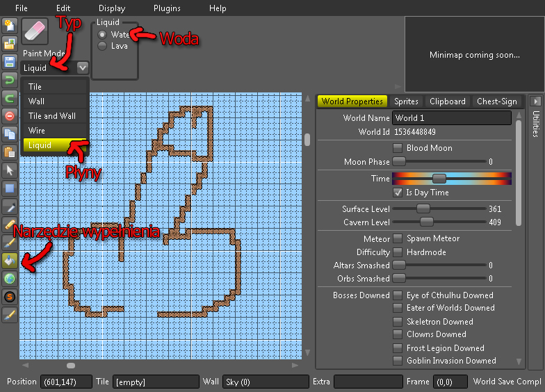Select the rectangle Selection tool
The height and width of the screenshot is (392, 545).
coord(10,188)
